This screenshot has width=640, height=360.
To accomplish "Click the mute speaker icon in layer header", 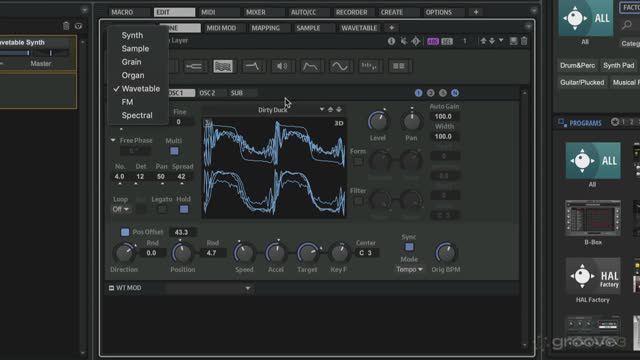I will pos(404,41).
